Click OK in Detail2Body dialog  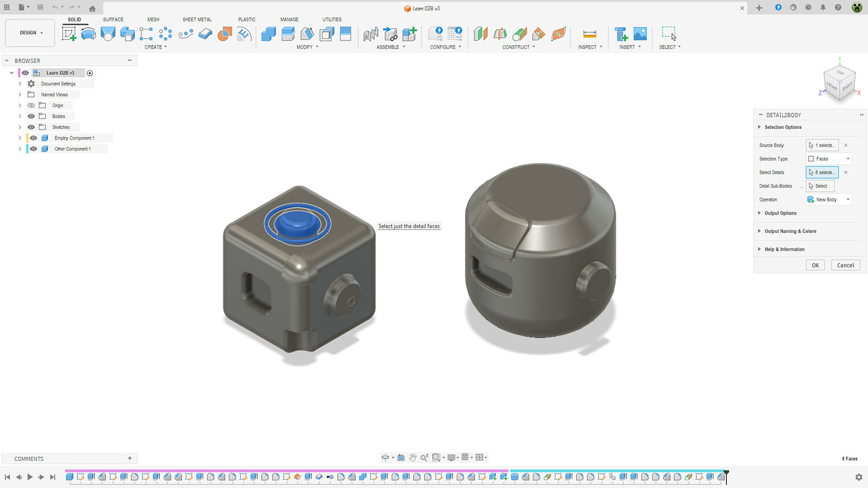pyautogui.click(x=815, y=265)
